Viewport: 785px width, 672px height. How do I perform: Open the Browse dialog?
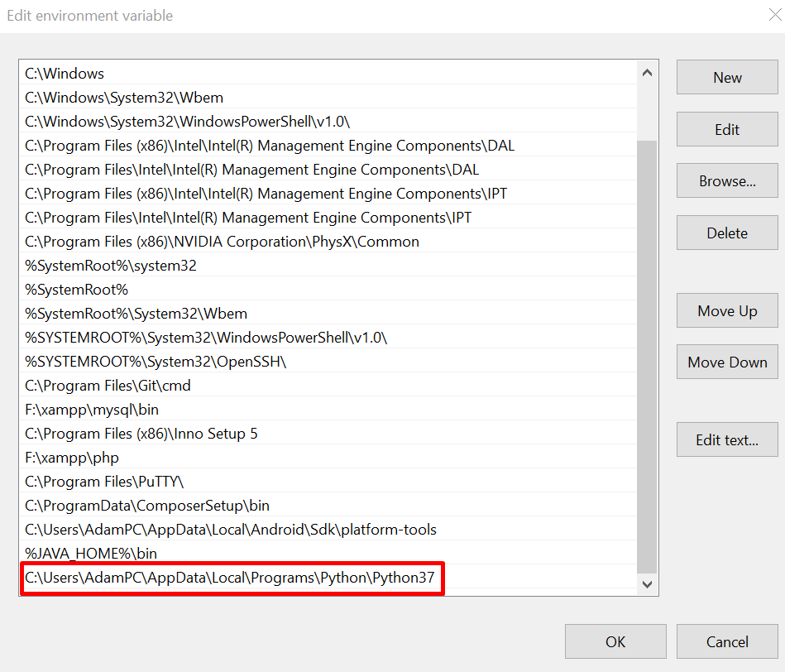[726, 180]
